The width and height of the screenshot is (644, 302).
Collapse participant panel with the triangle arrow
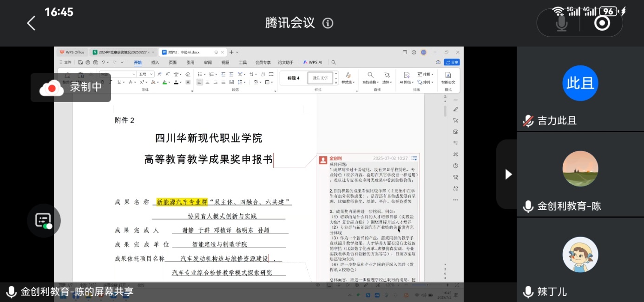(x=508, y=174)
